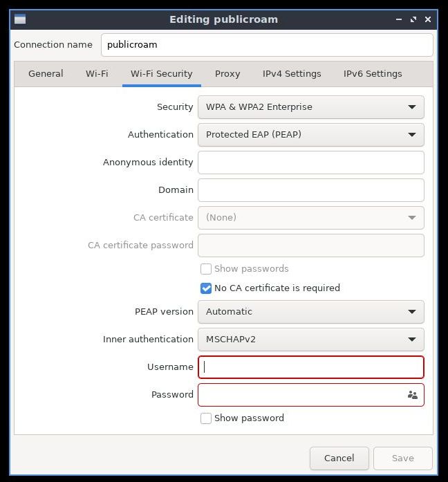Uncheck No CA certificate is required
This screenshot has width=448, height=482.
206,288
